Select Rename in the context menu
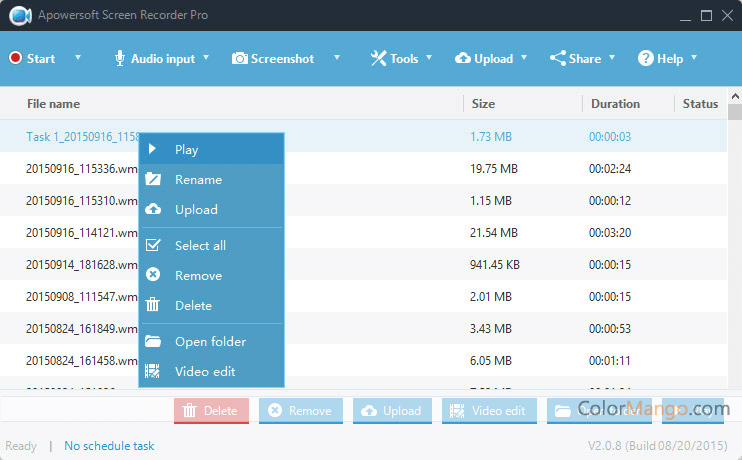Viewport: 742px width, 460px height. point(198,180)
